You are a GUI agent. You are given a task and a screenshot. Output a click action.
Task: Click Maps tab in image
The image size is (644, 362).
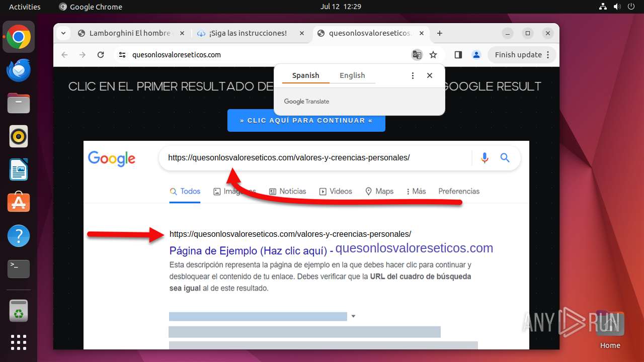point(379,192)
